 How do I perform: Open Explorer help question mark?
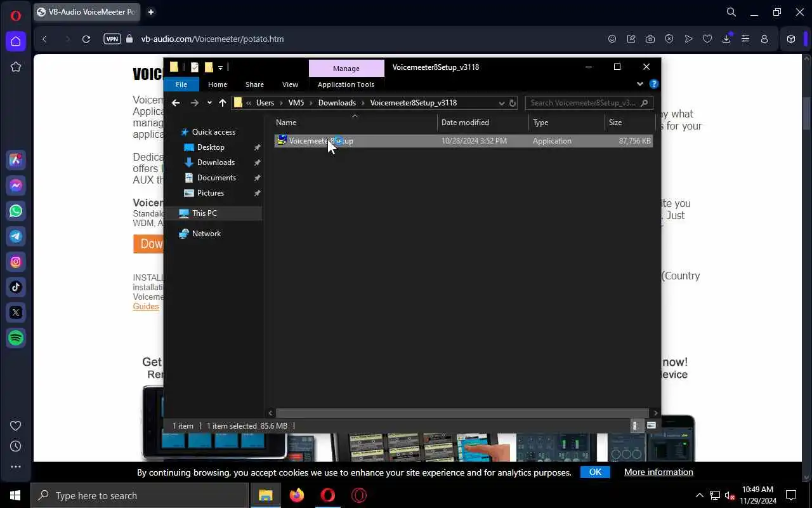click(654, 84)
